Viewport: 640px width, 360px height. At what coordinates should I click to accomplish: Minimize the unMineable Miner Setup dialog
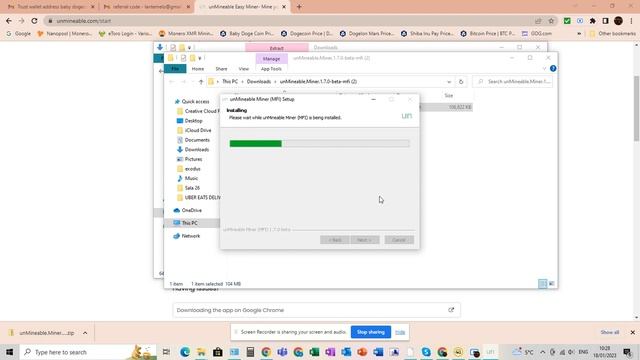click(x=373, y=99)
